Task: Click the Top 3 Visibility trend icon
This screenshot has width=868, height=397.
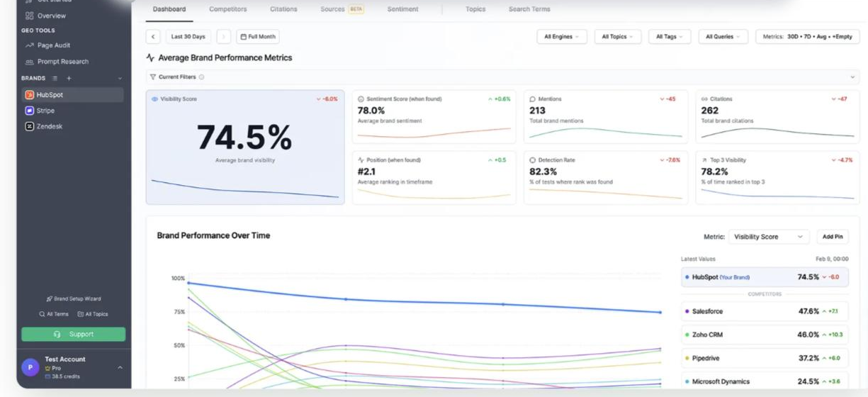Action: [x=704, y=160]
